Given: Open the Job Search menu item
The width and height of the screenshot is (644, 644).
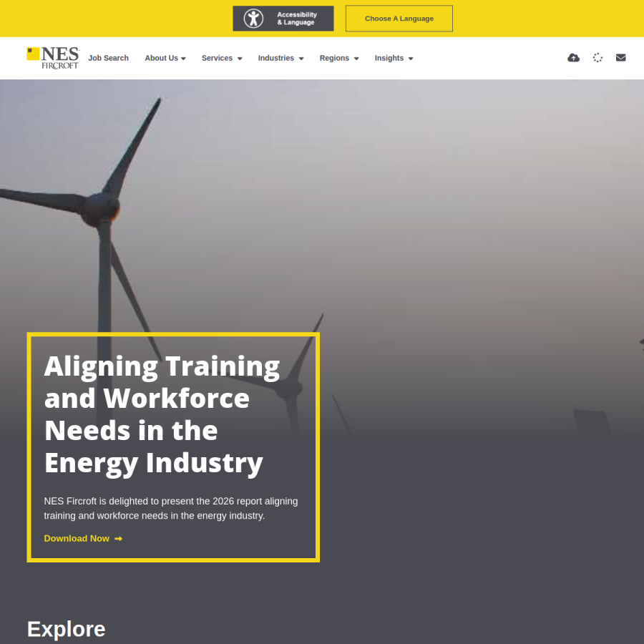Looking at the screenshot, I should point(109,58).
